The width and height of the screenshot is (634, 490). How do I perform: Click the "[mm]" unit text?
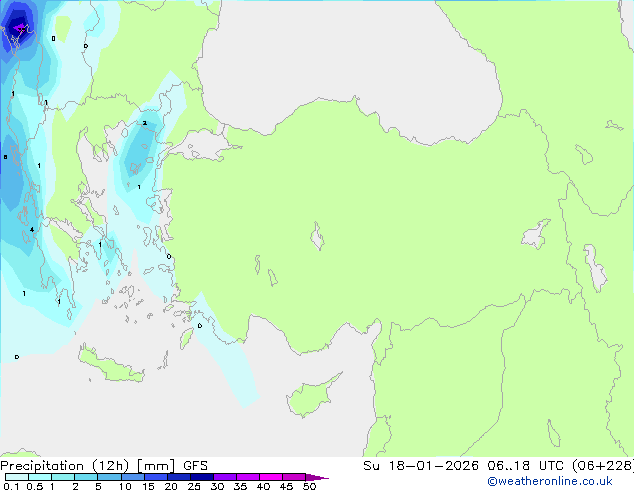(156, 466)
